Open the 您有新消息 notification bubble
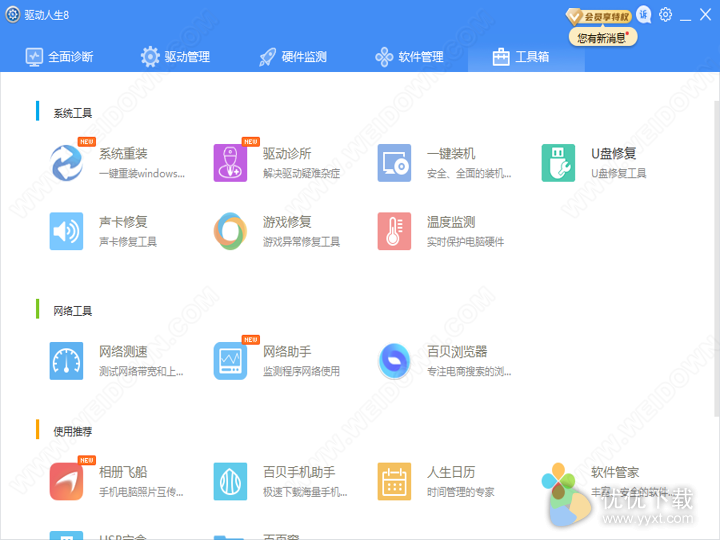The image size is (720, 540). (x=603, y=37)
